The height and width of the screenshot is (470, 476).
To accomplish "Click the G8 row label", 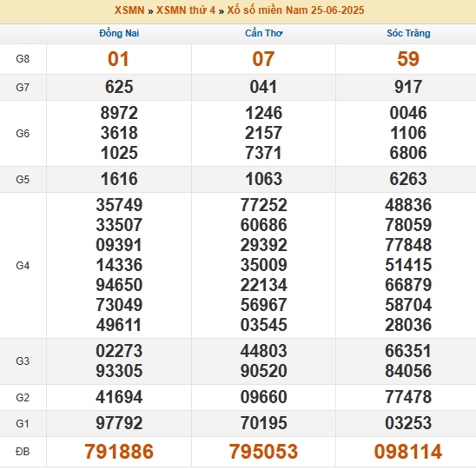I will [23, 58].
